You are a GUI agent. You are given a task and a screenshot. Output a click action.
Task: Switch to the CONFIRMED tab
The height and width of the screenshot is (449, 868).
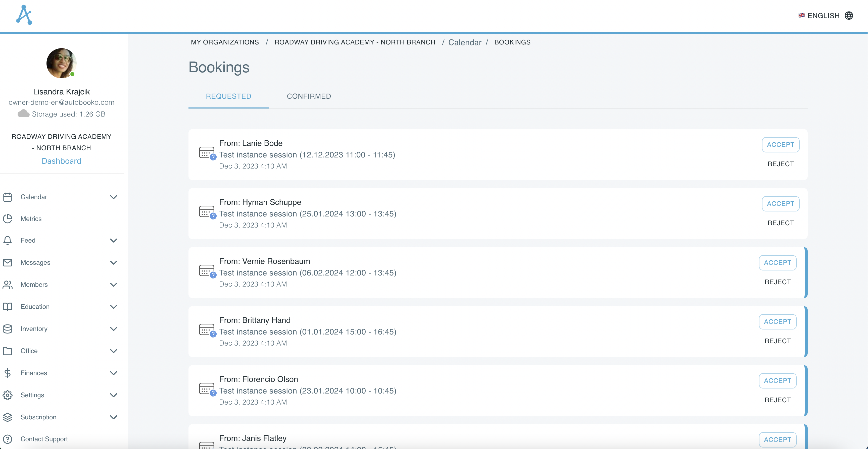309,96
